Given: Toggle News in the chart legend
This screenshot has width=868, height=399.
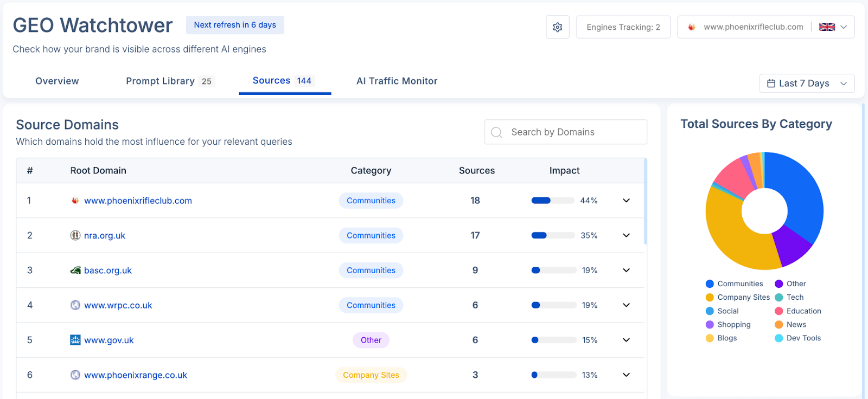Looking at the screenshot, I should pos(790,325).
